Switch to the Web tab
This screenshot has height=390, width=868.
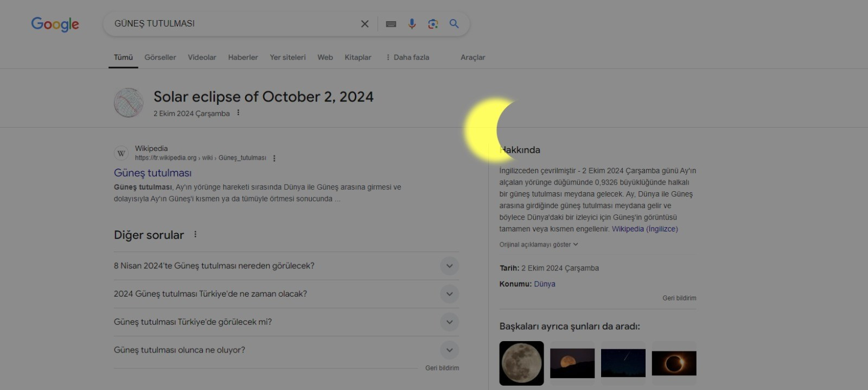click(325, 57)
